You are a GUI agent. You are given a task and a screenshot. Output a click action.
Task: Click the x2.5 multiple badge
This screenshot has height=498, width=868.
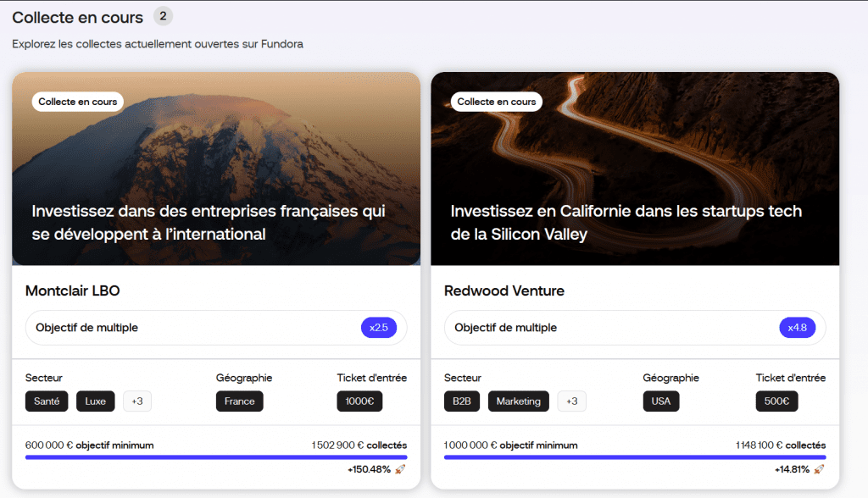pyautogui.click(x=379, y=328)
